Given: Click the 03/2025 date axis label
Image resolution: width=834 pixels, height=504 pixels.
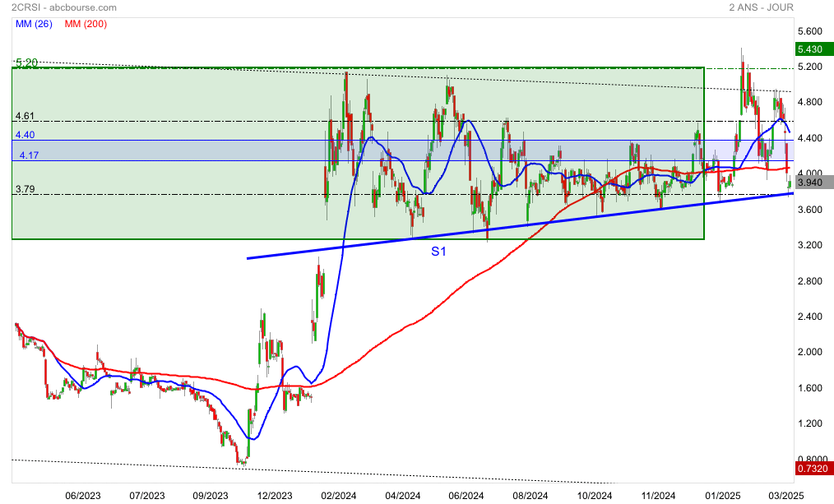Looking at the screenshot, I should pyautogui.click(x=785, y=496).
